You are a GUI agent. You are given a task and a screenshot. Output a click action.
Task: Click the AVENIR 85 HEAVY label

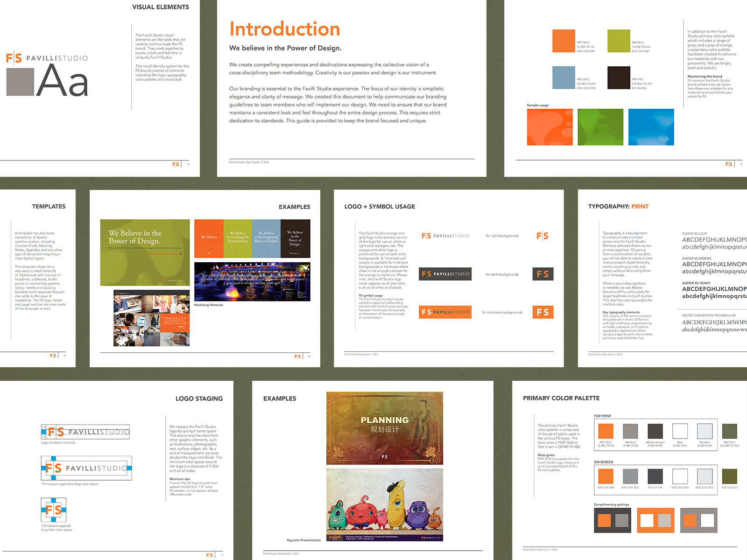[x=696, y=283]
